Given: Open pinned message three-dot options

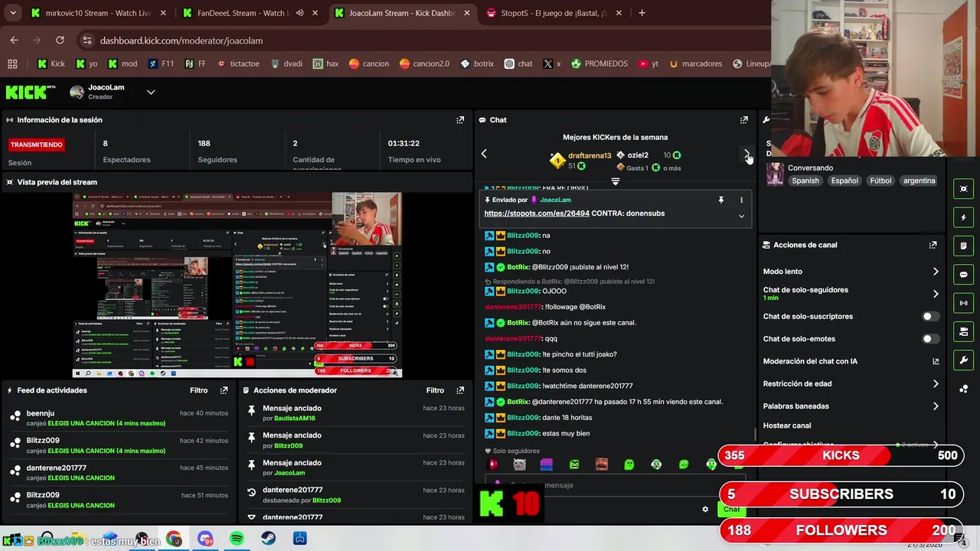Looking at the screenshot, I should tap(741, 200).
